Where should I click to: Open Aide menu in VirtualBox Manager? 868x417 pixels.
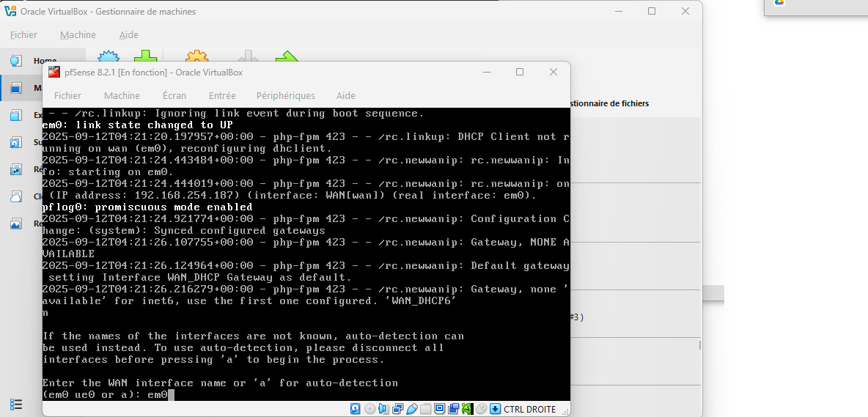click(x=129, y=34)
